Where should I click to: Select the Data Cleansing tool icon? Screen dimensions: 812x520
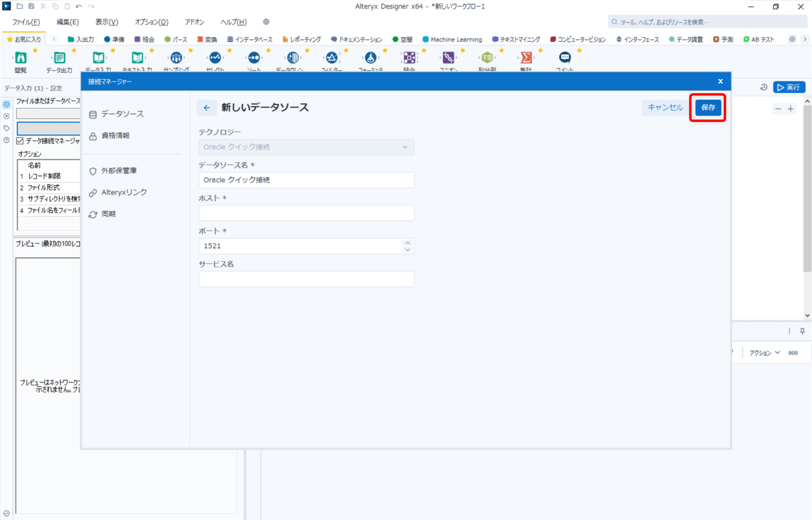pyautogui.click(x=293, y=58)
